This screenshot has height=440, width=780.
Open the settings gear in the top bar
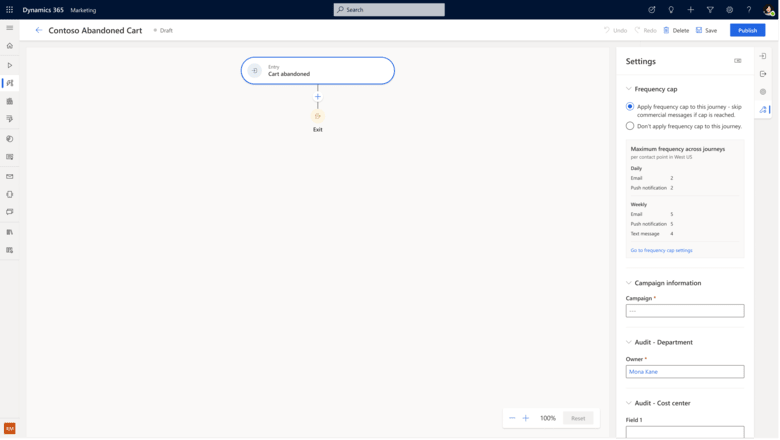point(729,9)
